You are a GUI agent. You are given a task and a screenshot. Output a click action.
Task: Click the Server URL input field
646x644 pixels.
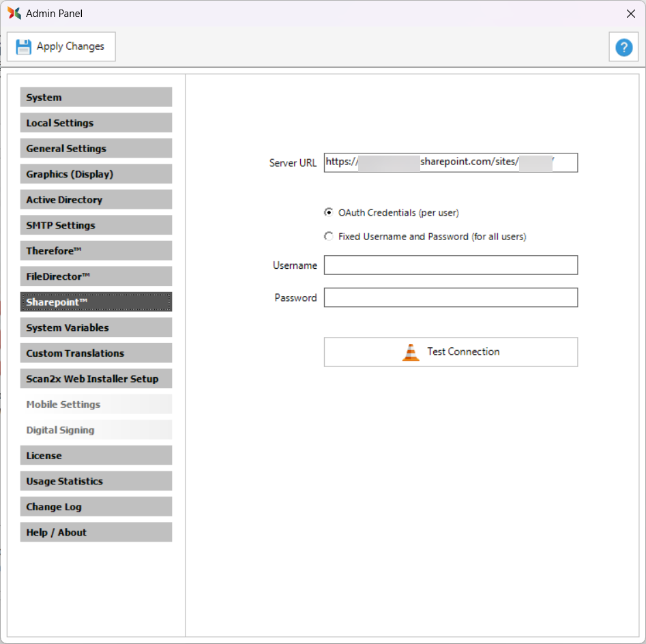coord(450,162)
